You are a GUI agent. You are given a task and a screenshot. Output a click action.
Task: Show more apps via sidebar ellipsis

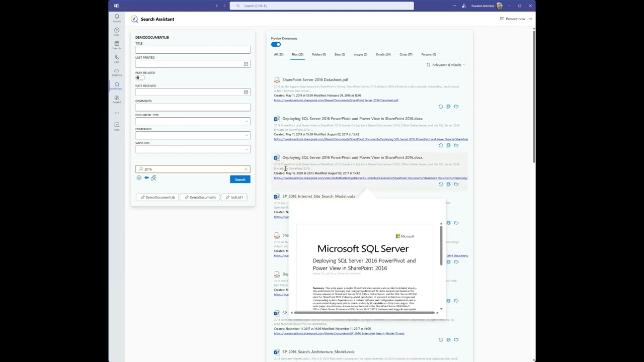tap(117, 113)
